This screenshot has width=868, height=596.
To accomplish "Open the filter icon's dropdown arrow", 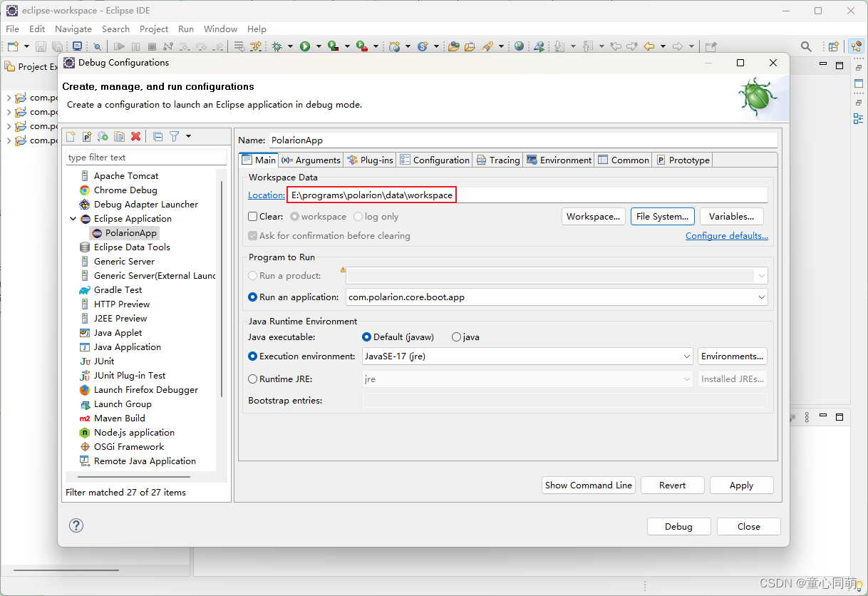I will 189,136.
